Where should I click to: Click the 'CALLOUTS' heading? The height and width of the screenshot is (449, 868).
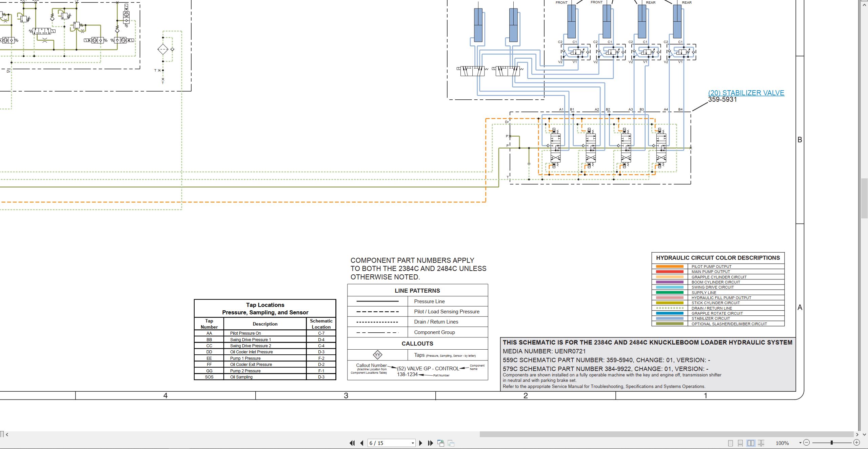(x=417, y=344)
